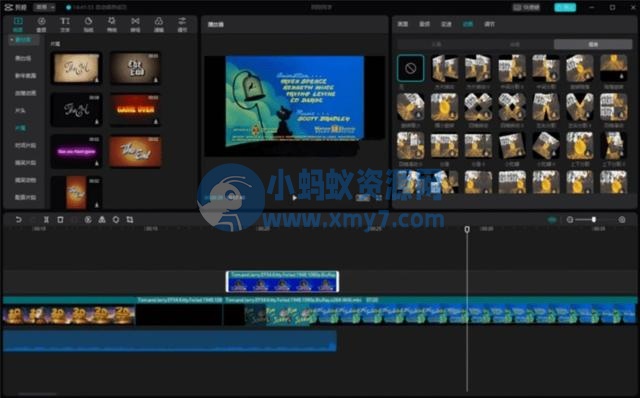Switch to the Picture tab in the right properties panel
640x398 pixels.
[x=403, y=24]
